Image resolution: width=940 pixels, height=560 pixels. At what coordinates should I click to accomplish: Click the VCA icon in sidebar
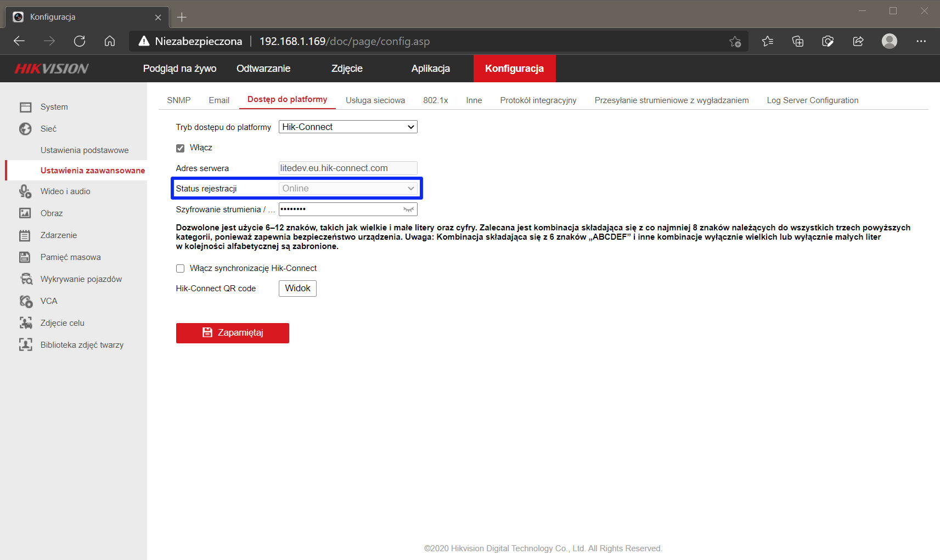26,301
